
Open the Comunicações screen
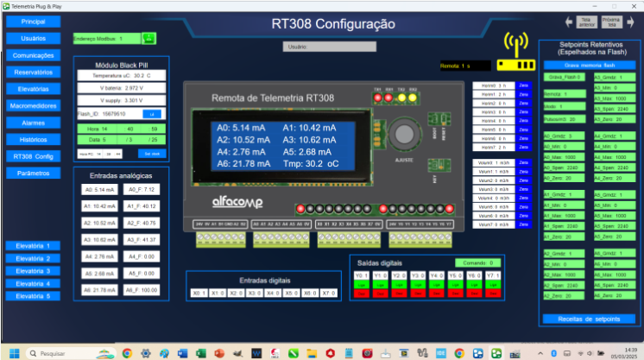pos(33,55)
